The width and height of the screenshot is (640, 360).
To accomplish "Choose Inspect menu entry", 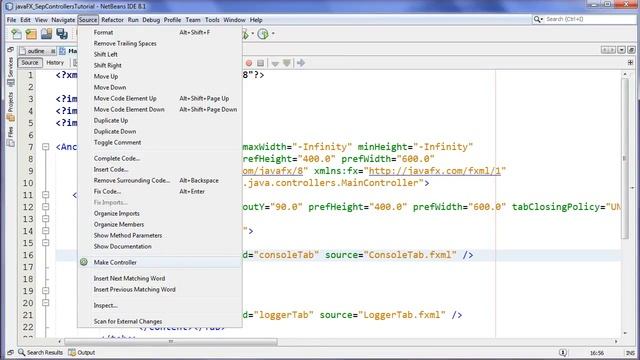I will coord(160,305).
